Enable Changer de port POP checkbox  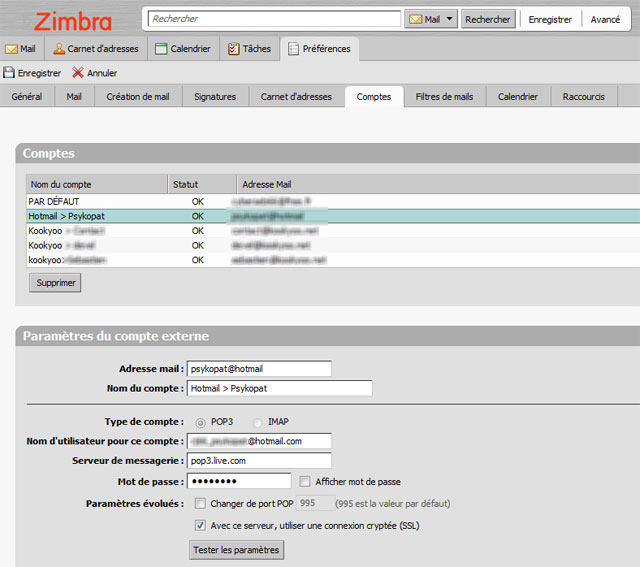point(200,503)
